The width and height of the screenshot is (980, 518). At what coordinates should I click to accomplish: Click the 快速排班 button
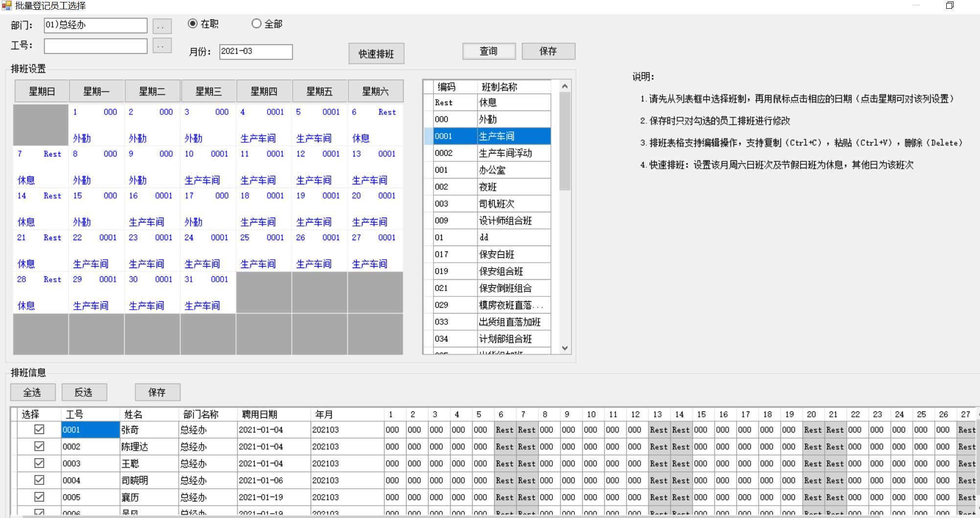(376, 53)
